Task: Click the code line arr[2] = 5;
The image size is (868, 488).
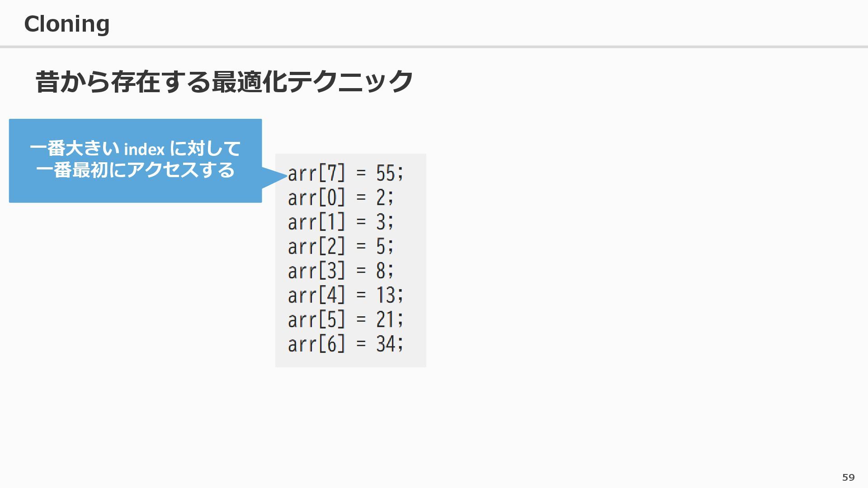Action: coord(340,247)
